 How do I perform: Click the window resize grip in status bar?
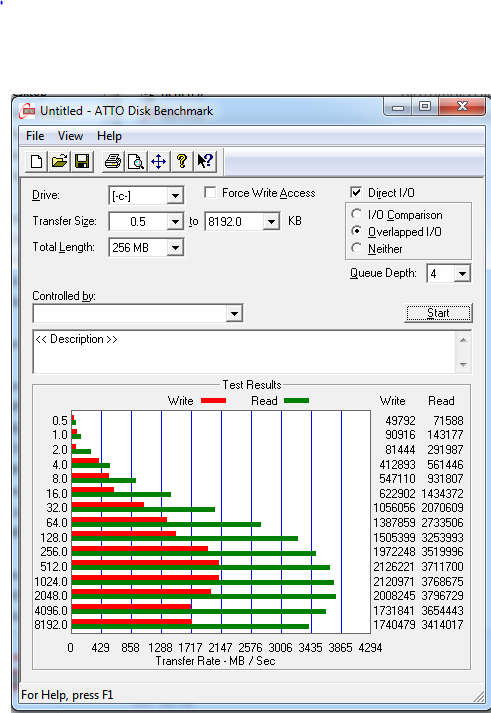[x=479, y=696]
